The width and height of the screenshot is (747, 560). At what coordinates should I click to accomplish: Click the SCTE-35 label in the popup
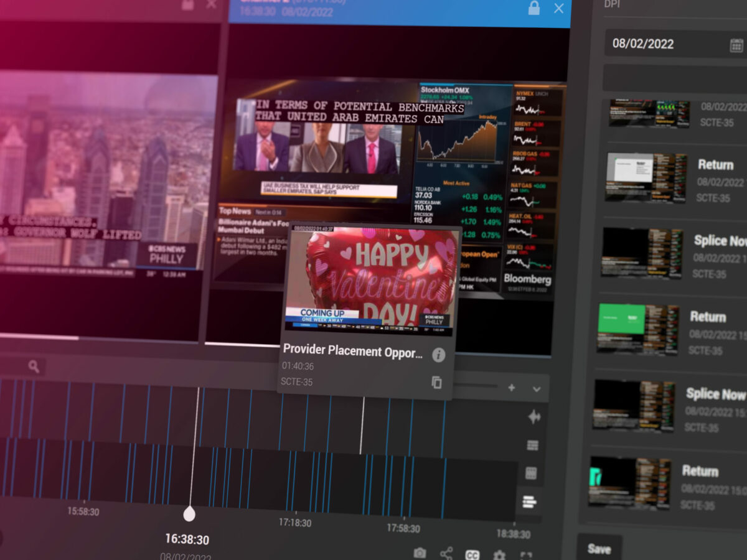(x=296, y=382)
